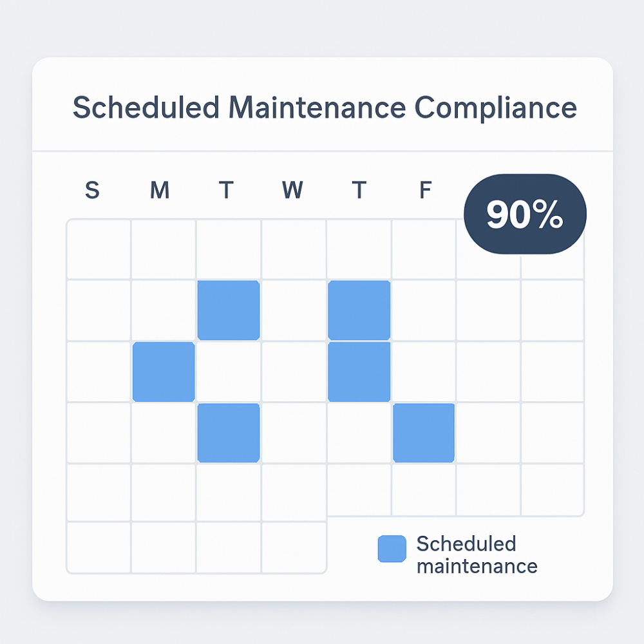Viewport: 644px width, 644px height.
Task: Click the Scheduled maintenance legend label
Action: (477, 555)
